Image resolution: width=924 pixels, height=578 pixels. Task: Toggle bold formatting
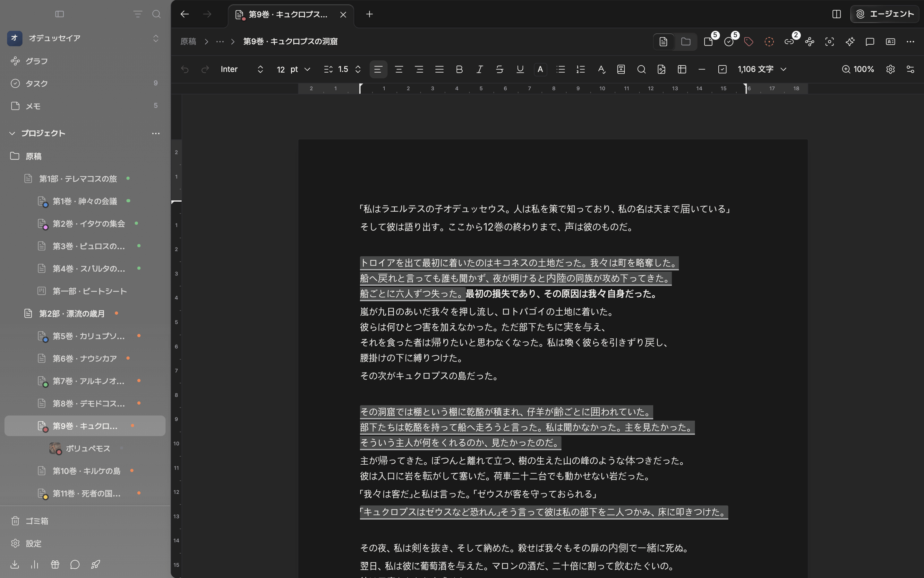[x=459, y=69]
